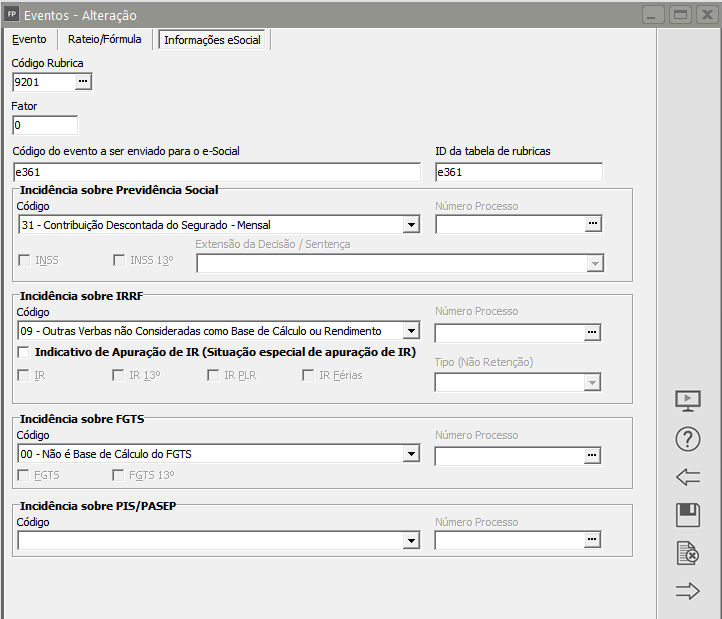The width and height of the screenshot is (722, 619).
Task: Expand the Previdência Social Código dropdown
Action: [410, 225]
